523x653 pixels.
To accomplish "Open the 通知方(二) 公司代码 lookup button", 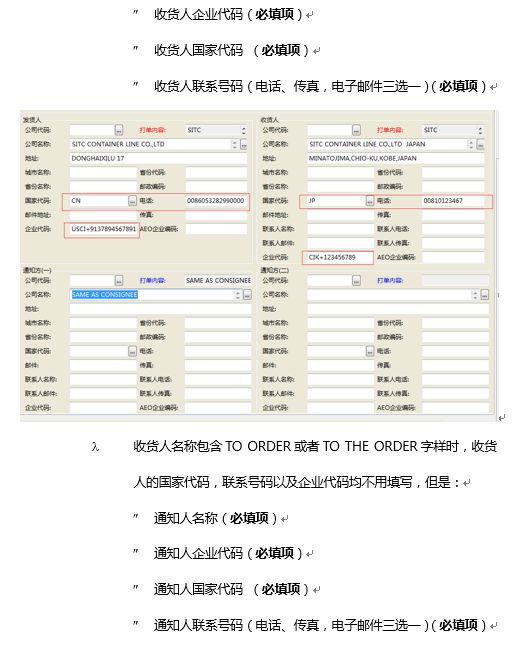I will [x=356, y=281].
